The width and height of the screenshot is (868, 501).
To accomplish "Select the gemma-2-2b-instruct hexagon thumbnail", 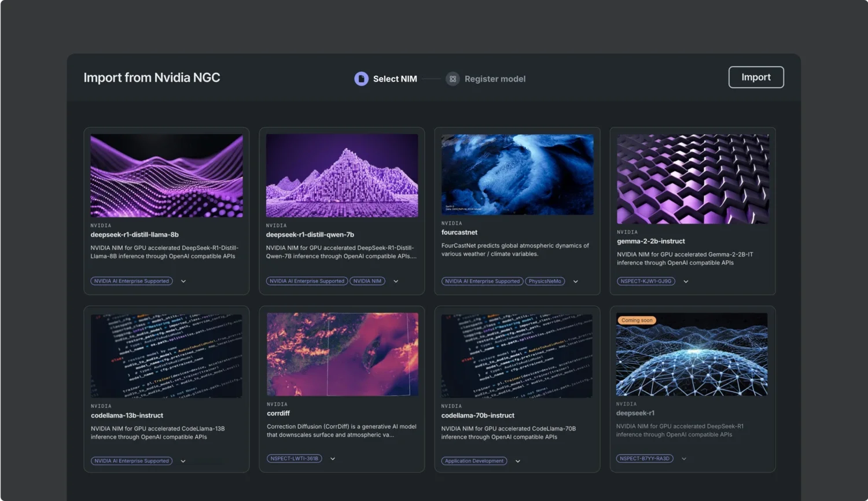I will (693, 179).
